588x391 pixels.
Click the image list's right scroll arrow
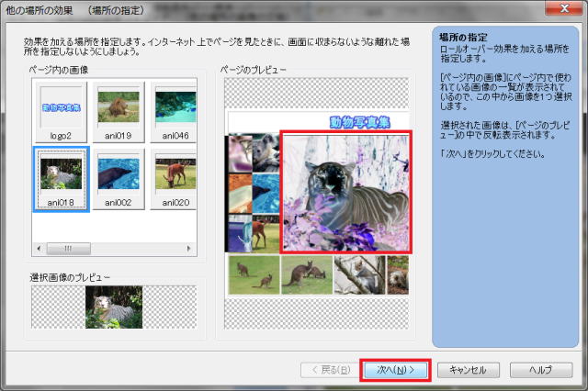pos(188,249)
